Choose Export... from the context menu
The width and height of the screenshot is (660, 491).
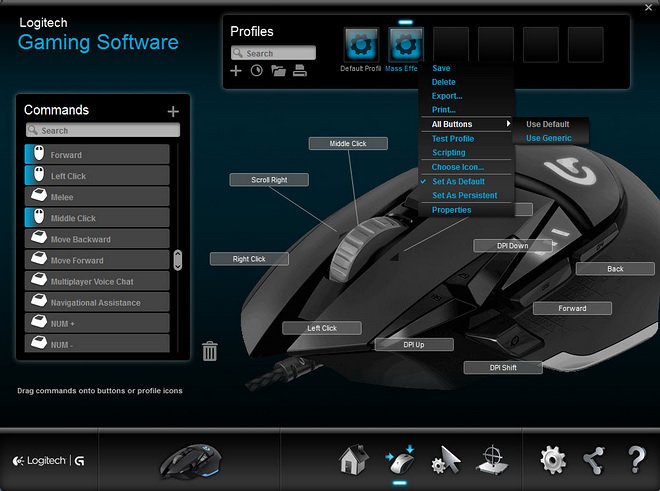tap(447, 96)
